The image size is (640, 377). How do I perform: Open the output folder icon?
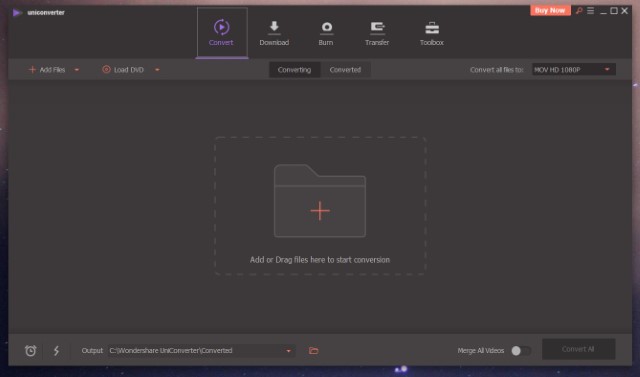(x=313, y=350)
